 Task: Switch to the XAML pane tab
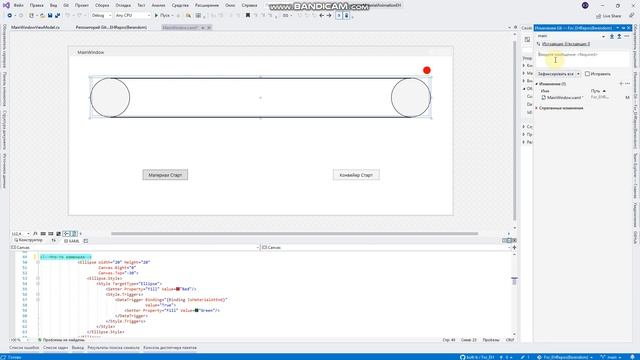click(x=72, y=241)
